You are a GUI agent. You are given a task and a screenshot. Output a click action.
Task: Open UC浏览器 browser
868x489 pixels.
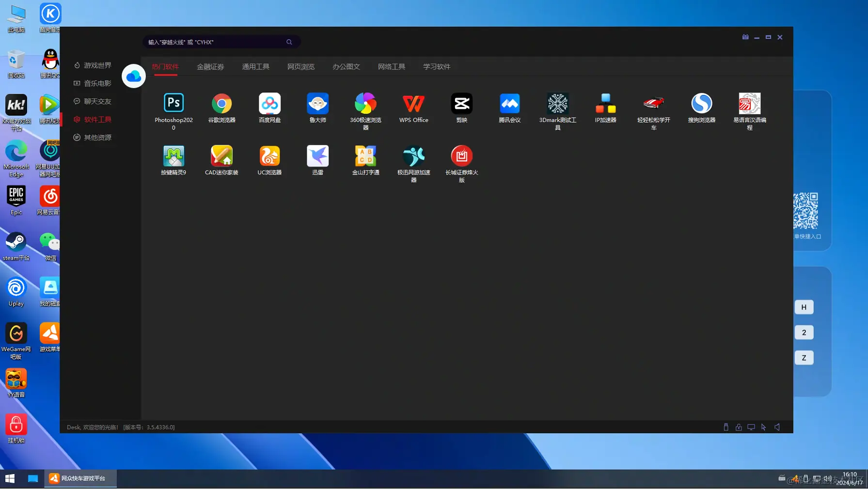pos(269,155)
